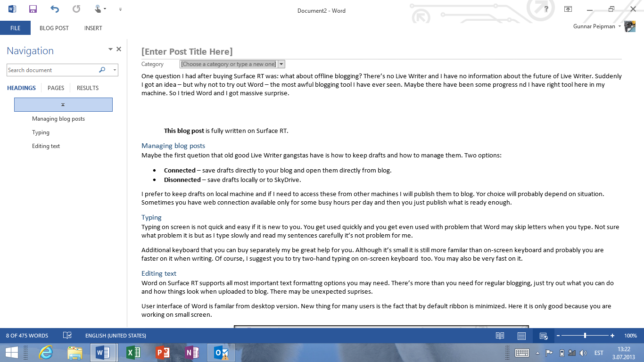The width and height of the screenshot is (644, 362).
Task: Expand the category dropdown arrow
Action: pyautogui.click(x=281, y=64)
